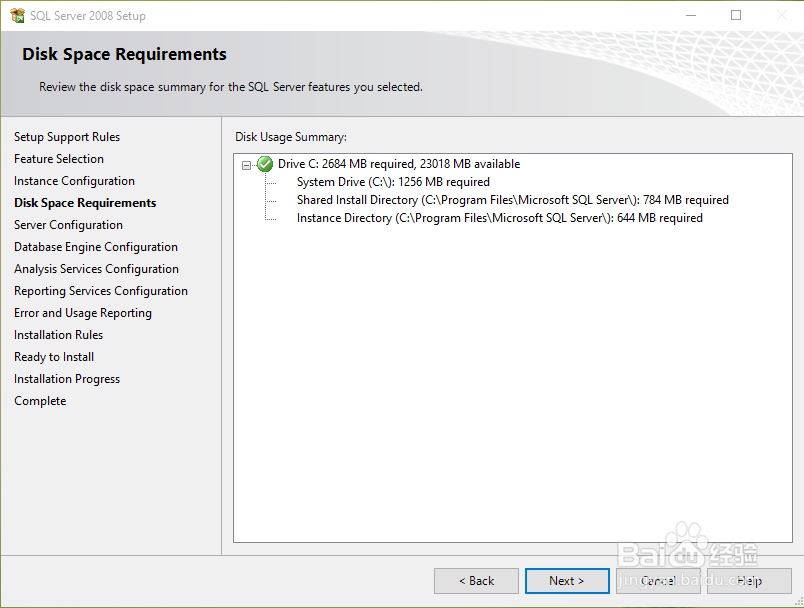The width and height of the screenshot is (804, 608).
Task: Maximize the SQL Server 2008 Setup window
Action: 736,15
